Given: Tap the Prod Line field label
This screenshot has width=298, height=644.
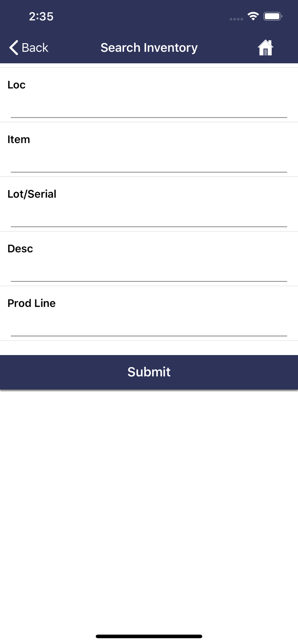Looking at the screenshot, I should tap(32, 303).
